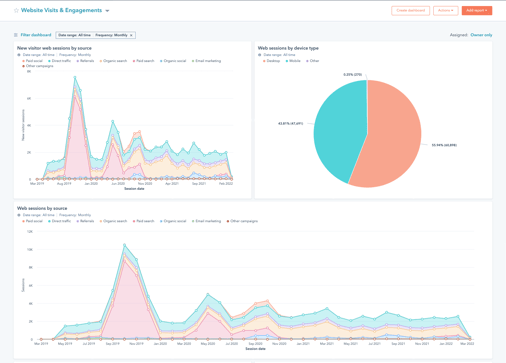
Task: Click filter info icon under Web sessions by device type
Action: [x=260, y=55]
